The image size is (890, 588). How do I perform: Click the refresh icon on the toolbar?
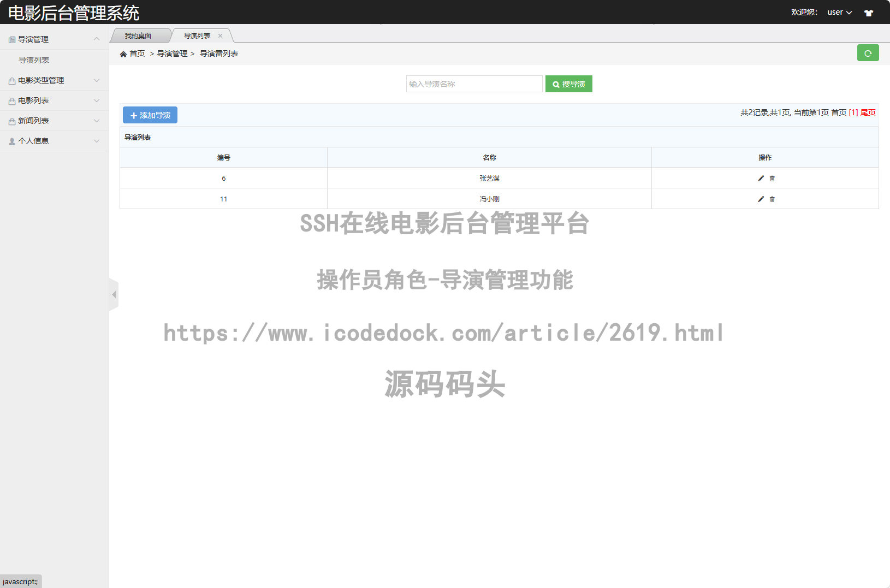pos(868,53)
